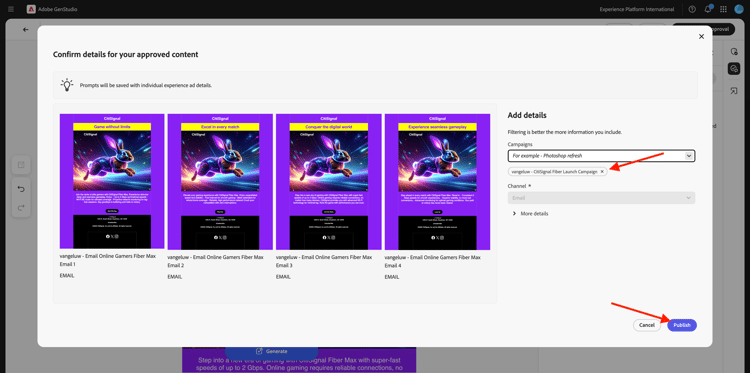
Task: Open the Campaigns dropdown arrow
Action: tap(688, 156)
